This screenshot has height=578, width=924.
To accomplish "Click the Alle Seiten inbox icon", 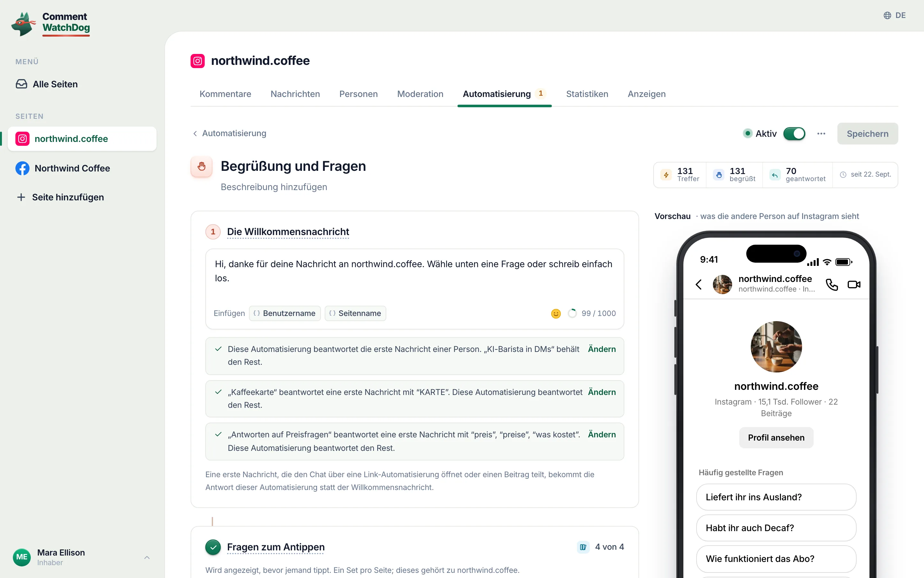I will (x=21, y=84).
